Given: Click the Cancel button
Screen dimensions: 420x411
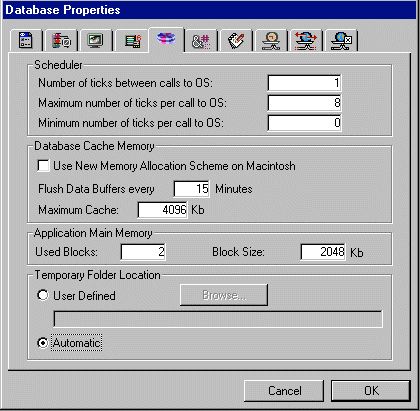Looking at the screenshot, I should [284, 391].
